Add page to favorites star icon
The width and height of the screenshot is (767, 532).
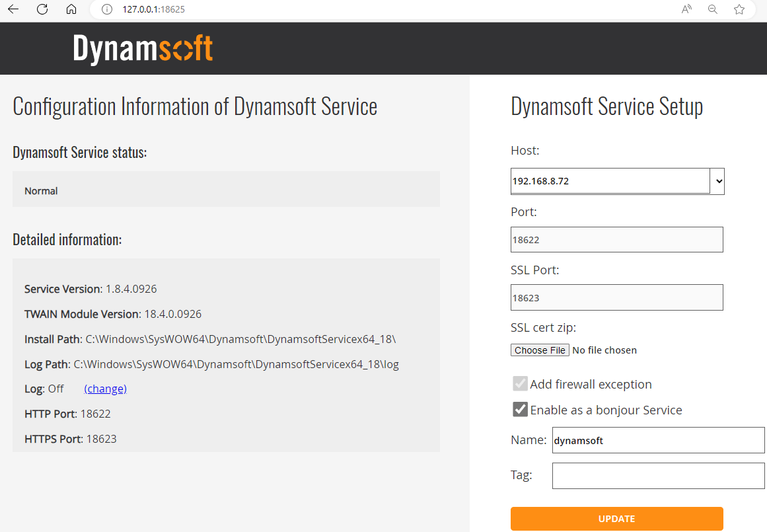pyautogui.click(x=739, y=9)
